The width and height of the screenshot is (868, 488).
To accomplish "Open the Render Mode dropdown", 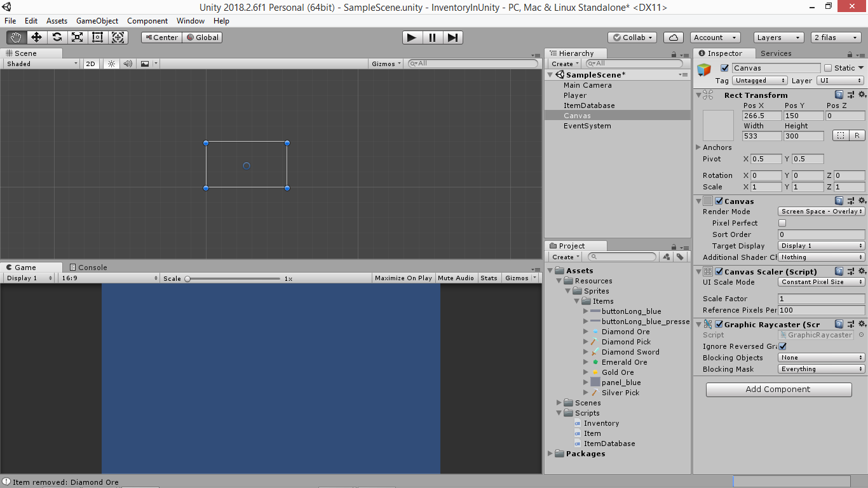I will pyautogui.click(x=821, y=212).
